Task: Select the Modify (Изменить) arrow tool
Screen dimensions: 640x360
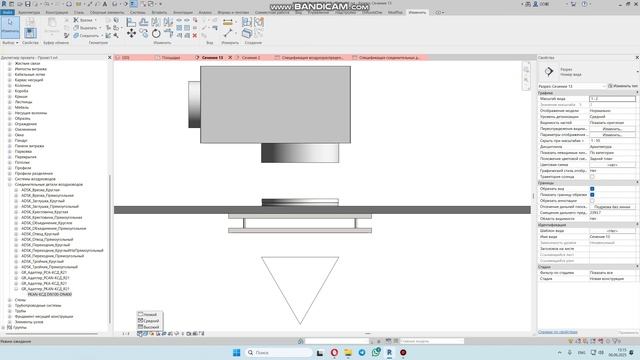Action: (x=10, y=27)
